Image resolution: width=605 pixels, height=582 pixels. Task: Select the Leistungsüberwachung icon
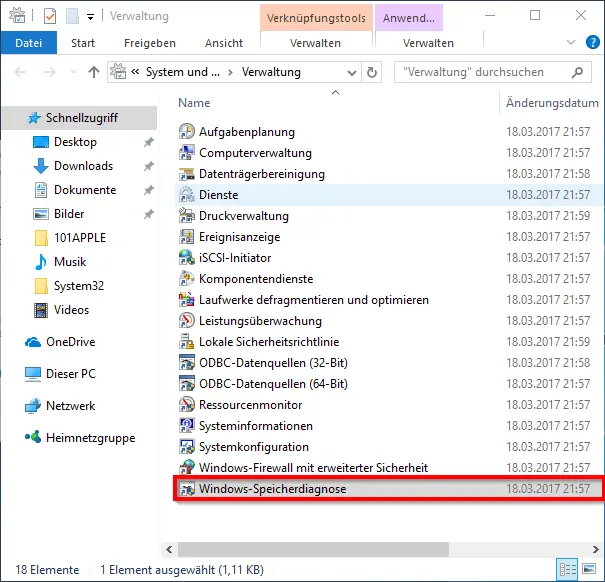(x=187, y=321)
